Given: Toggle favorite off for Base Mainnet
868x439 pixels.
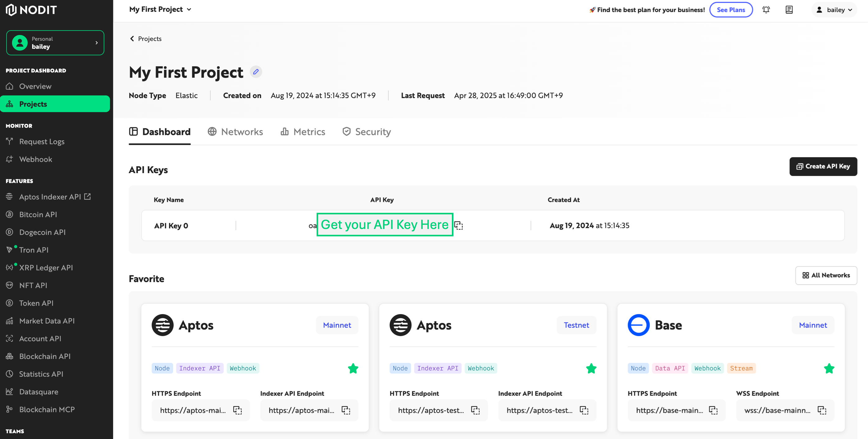Looking at the screenshot, I should coord(829,368).
